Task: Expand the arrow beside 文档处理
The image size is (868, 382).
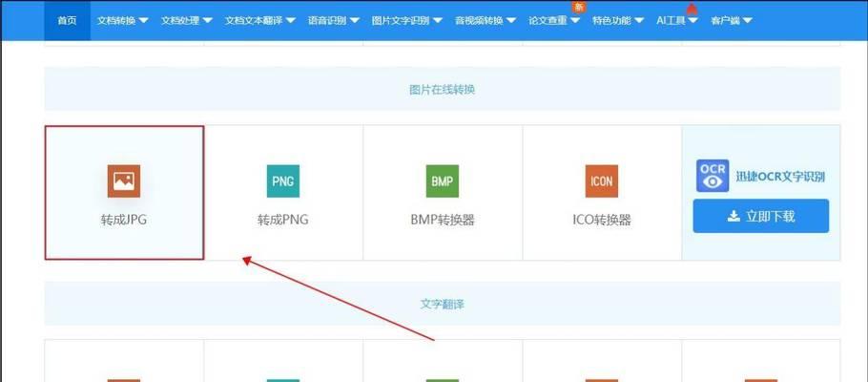Action: pos(207,21)
